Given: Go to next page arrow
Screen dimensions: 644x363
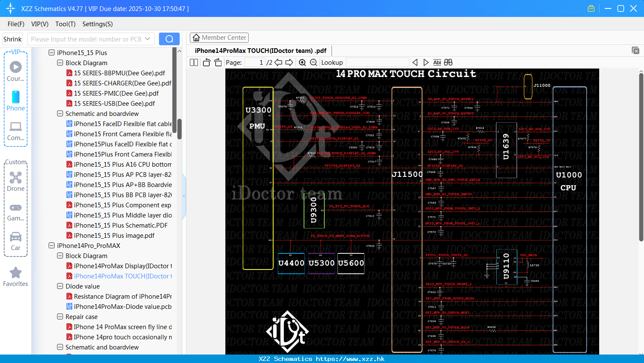Looking at the screenshot, I should 289,62.
